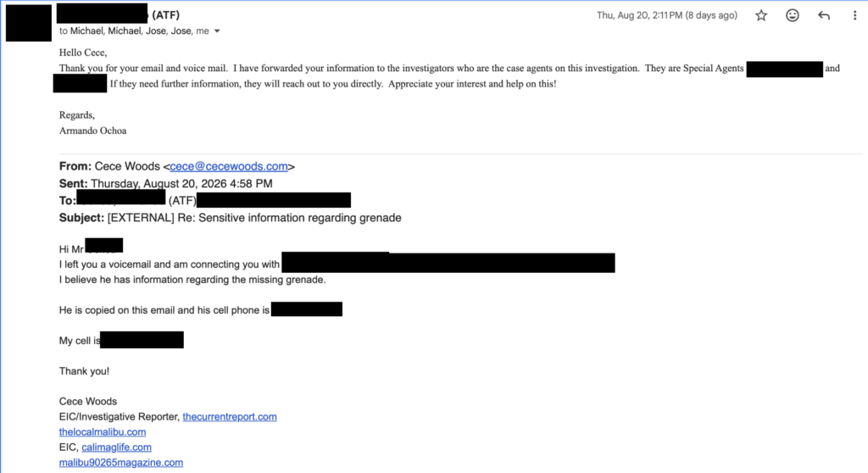Select the 'to Michael, Michael, Jose' recipient line

134,31
